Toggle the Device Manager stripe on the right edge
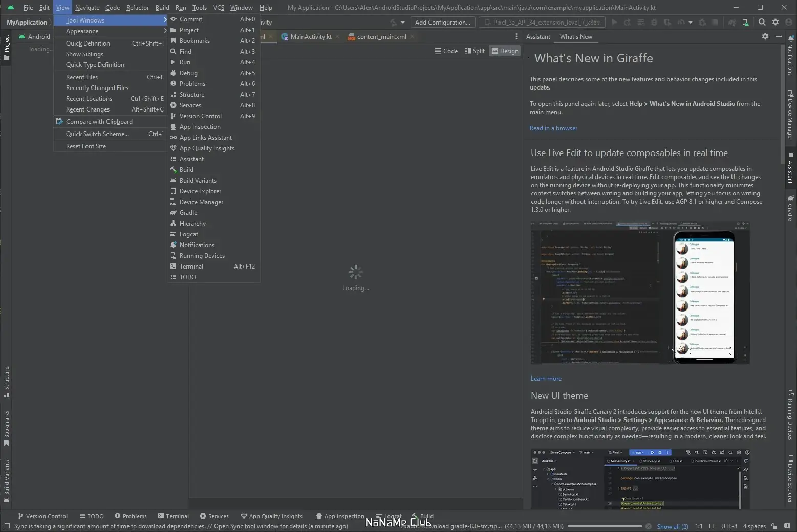 [791, 115]
